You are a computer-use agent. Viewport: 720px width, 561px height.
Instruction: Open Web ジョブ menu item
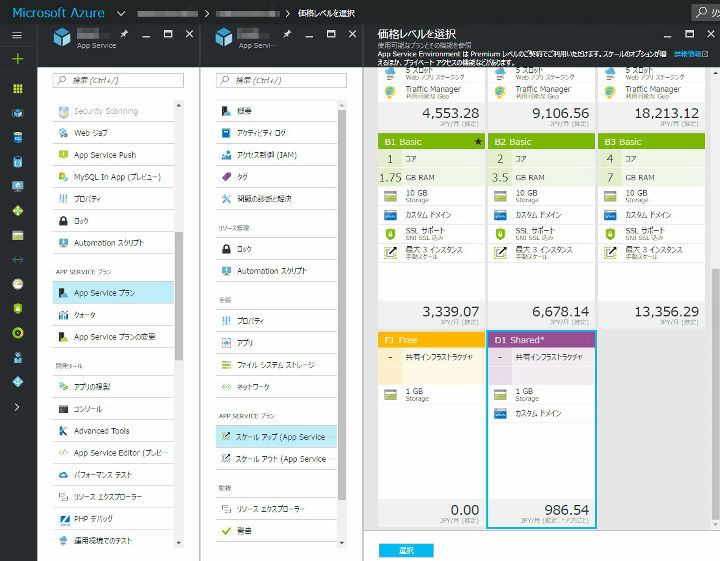click(113, 133)
